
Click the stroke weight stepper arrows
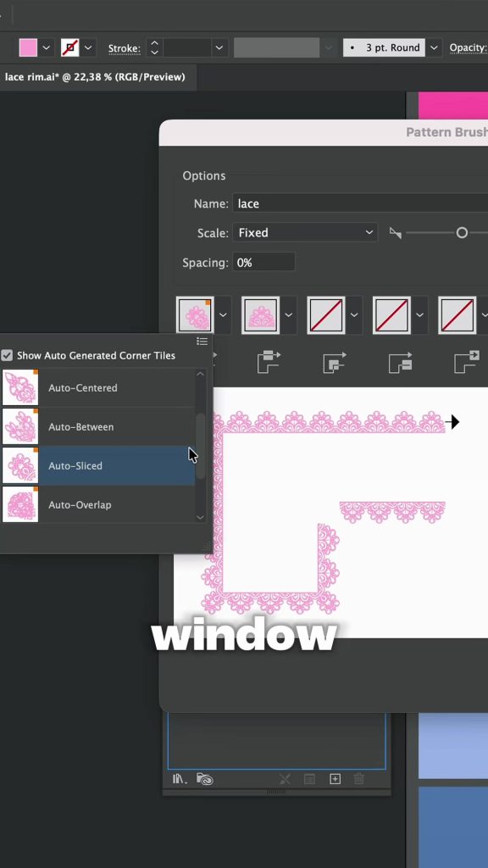[154, 47]
